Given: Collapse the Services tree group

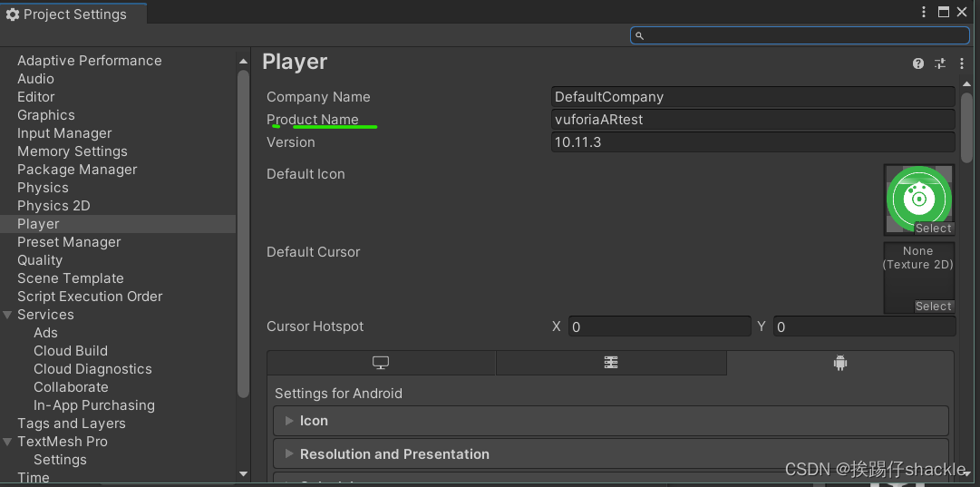Looking at the screenshot, I should pyautogui.click(x=7, y=315).
